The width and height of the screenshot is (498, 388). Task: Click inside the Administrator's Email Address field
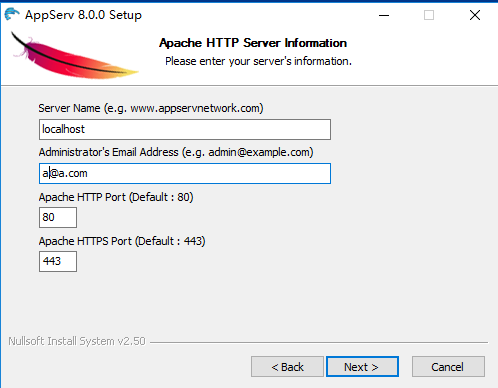point(185,173)
